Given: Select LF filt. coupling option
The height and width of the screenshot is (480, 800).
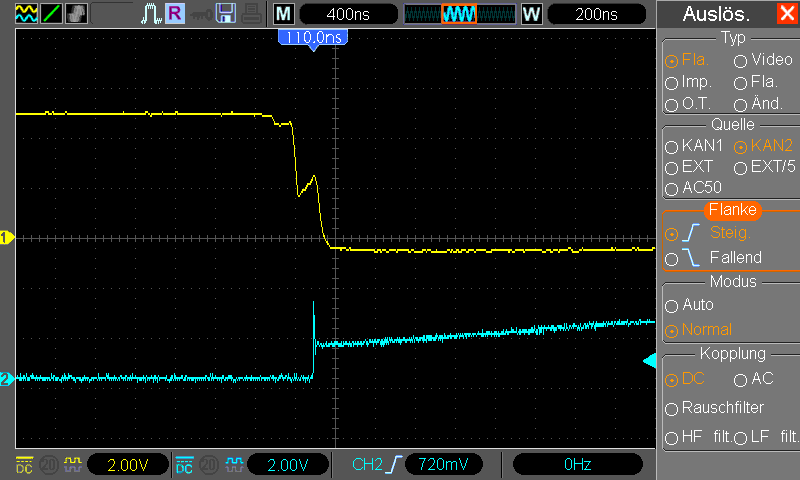Looking at the screenshot, I should click(x=766, y=437).
